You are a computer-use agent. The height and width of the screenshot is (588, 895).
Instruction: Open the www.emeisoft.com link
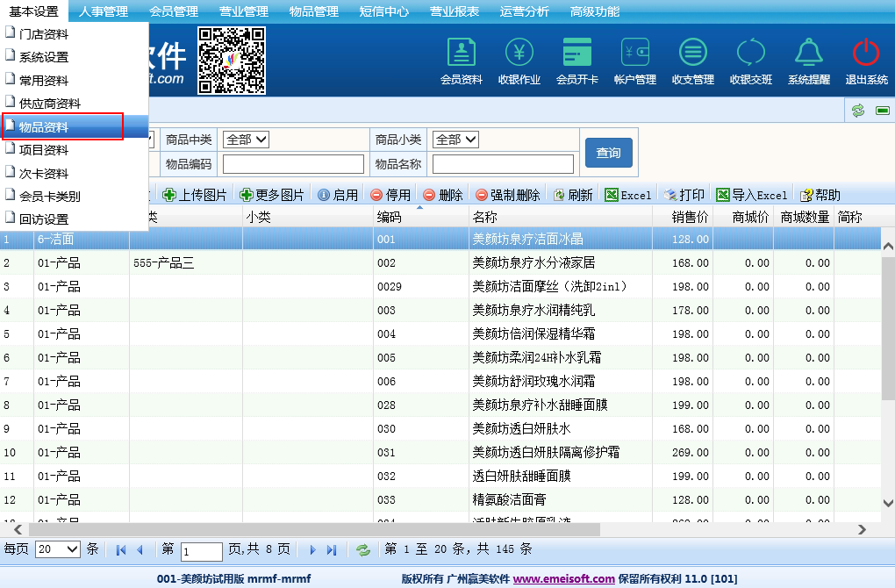(563, 579)
